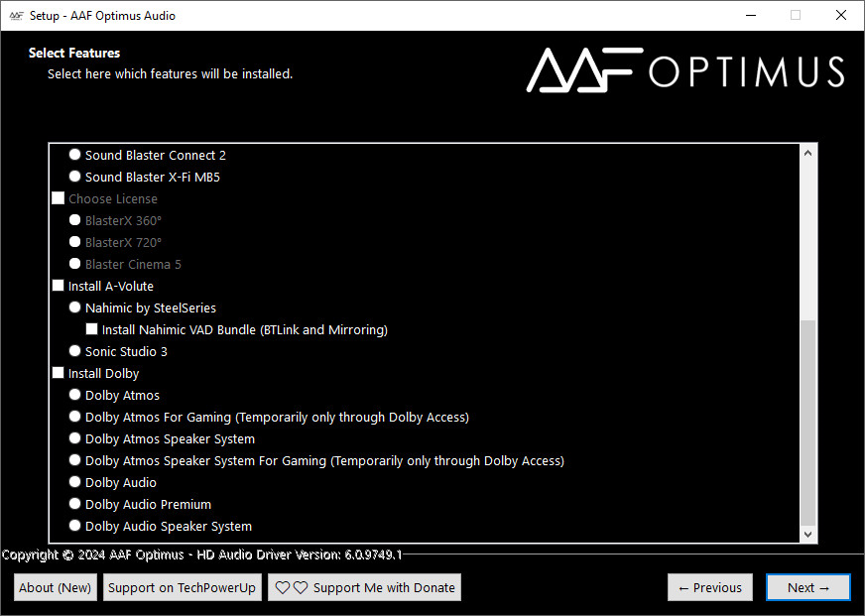Enable the Install Dolby checkbox

(58, 373)
